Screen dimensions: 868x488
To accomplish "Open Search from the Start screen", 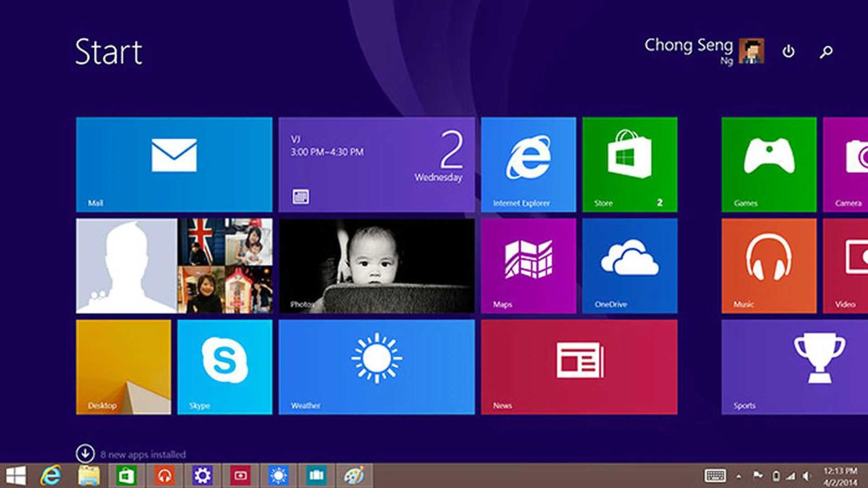I will (826, 51).
